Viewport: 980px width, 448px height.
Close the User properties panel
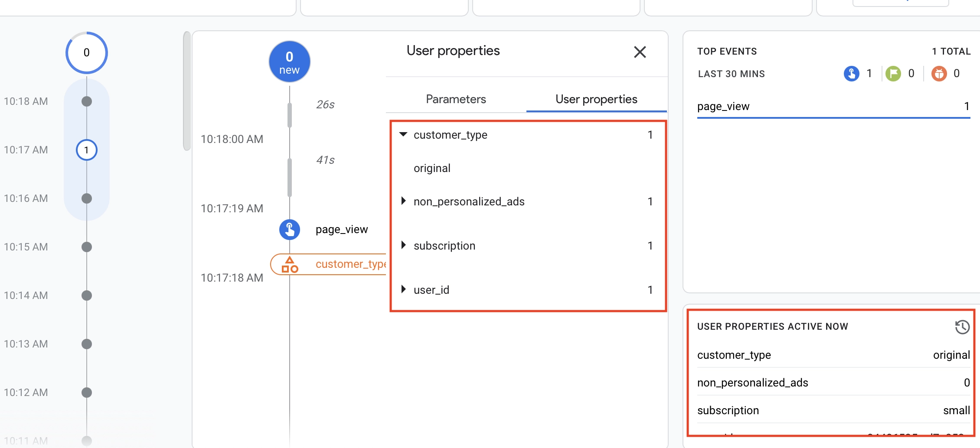[640, 52]
